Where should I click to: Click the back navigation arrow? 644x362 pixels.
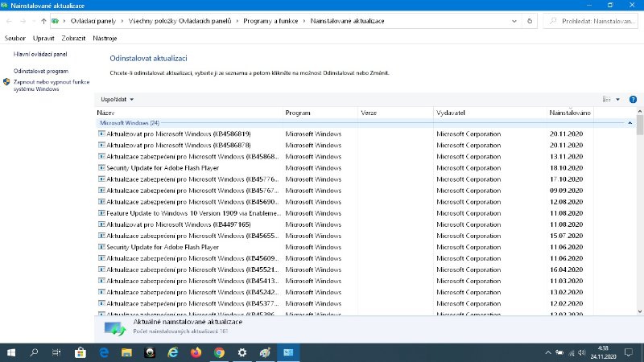(x=9, y=21)
